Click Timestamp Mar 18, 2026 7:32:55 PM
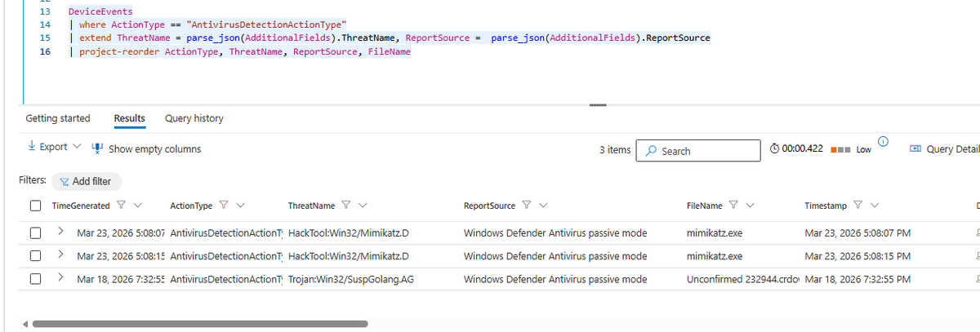The image size is (980, 332). (857, 279)
